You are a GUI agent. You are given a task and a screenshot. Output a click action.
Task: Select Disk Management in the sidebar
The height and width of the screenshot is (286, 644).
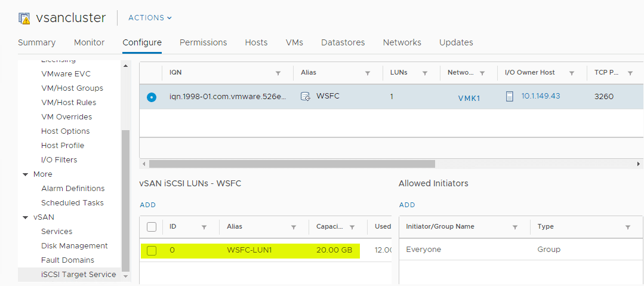(x=75, y=246)
